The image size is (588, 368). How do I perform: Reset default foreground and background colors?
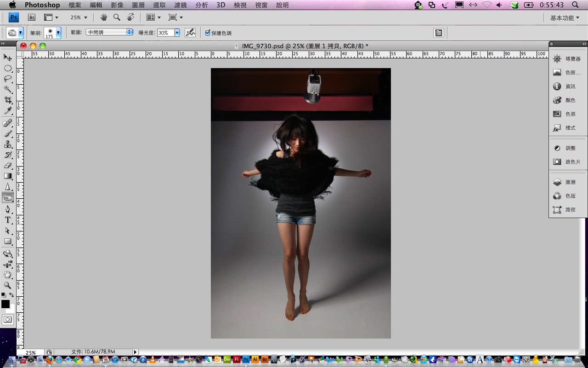click(x=4, y=295)
